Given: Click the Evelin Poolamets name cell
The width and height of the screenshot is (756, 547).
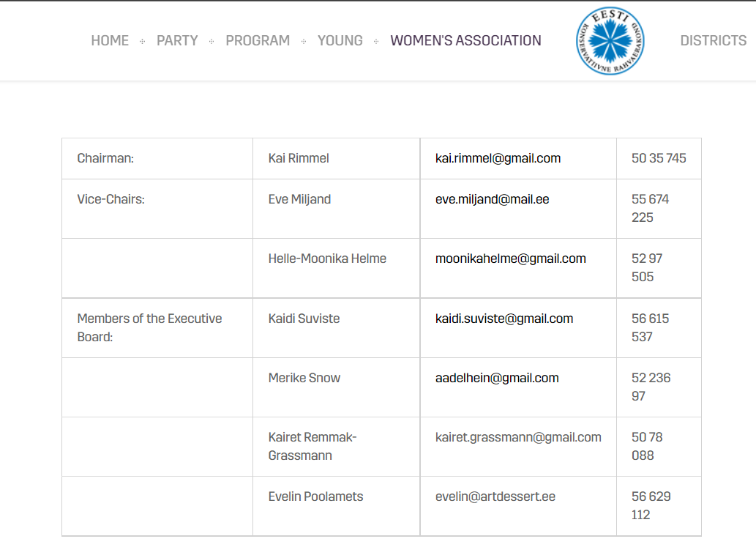Looking at the screenshot, I should click(315, 496).
